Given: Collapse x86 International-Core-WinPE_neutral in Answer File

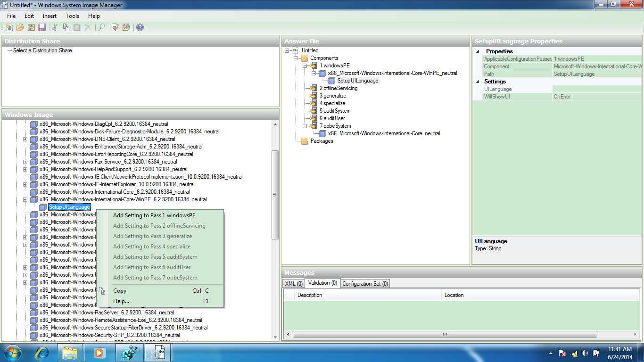Looking at the screenshot, I should [314, 73].
